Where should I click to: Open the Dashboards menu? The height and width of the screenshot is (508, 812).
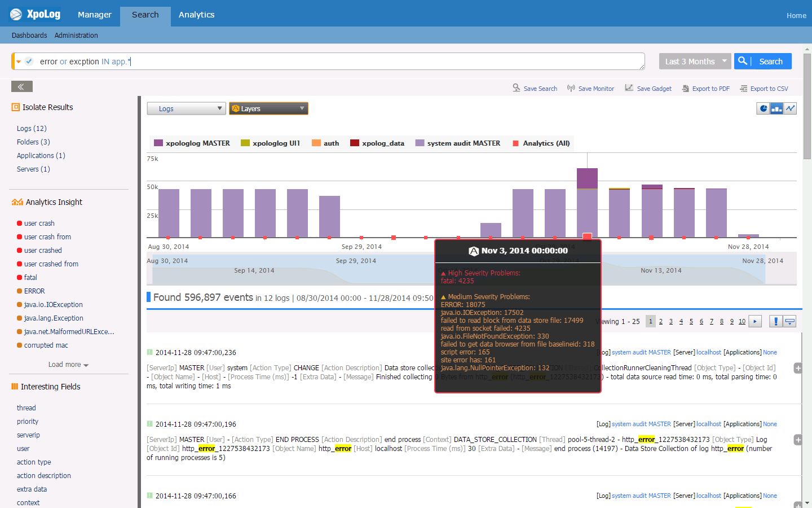pyautogui.click(x=29, y=35)
